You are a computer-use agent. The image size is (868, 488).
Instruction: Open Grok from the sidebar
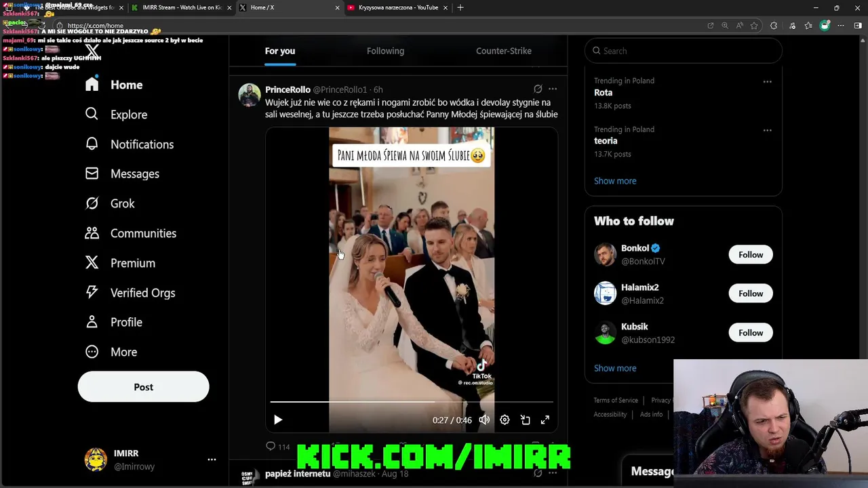point(110,203)
